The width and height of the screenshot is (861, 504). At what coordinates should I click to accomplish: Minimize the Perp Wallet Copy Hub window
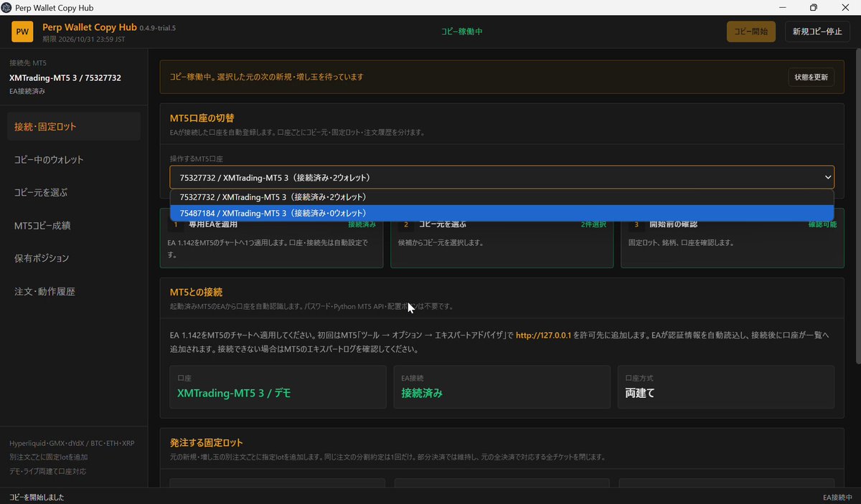click(x=781, y=8)
